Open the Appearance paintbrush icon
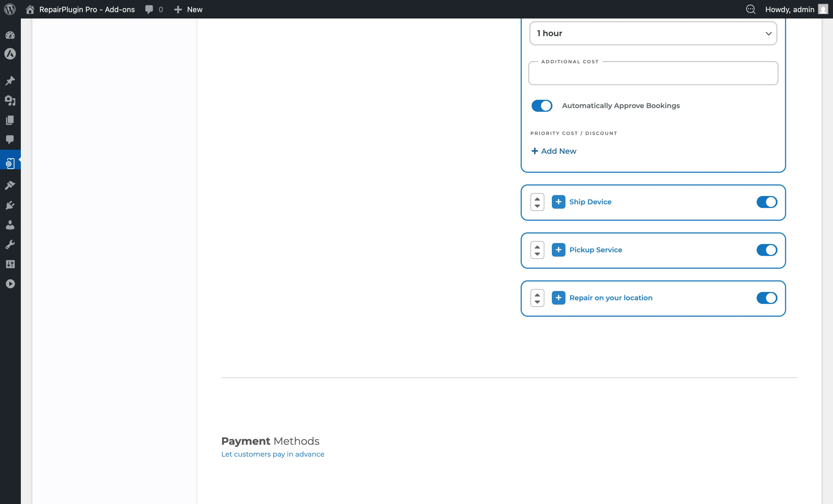 (x=10, y=185)
